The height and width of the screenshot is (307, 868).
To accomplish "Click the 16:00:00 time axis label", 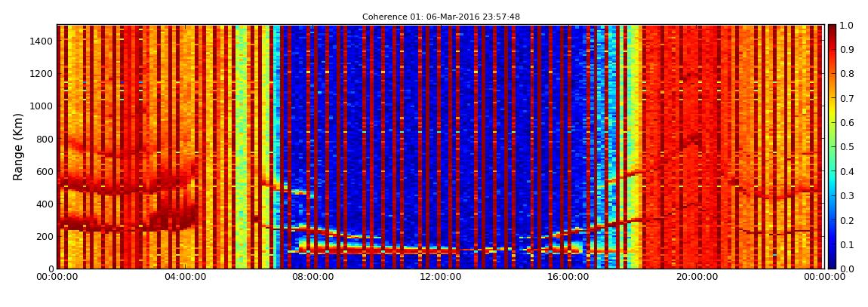I will 570,277.
